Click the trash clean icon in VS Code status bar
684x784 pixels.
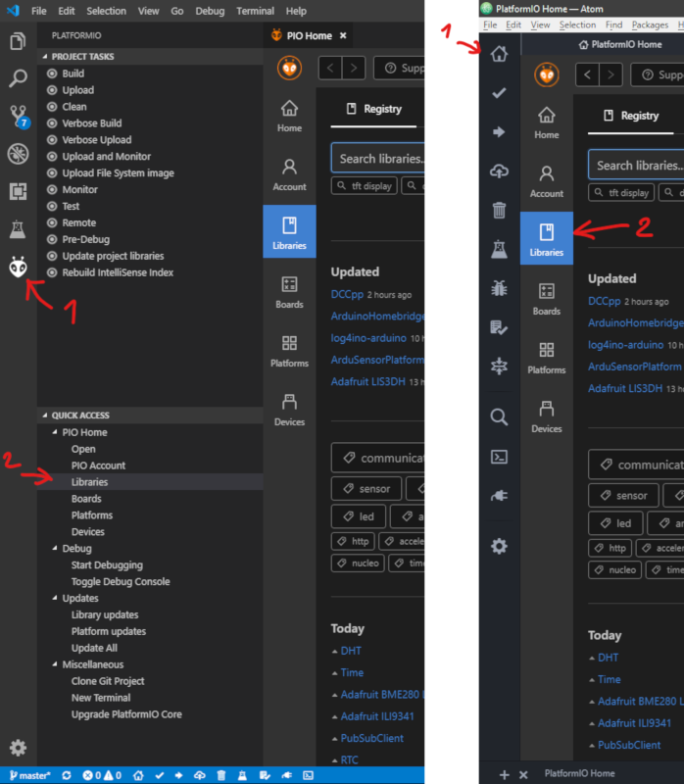point(221,775)
